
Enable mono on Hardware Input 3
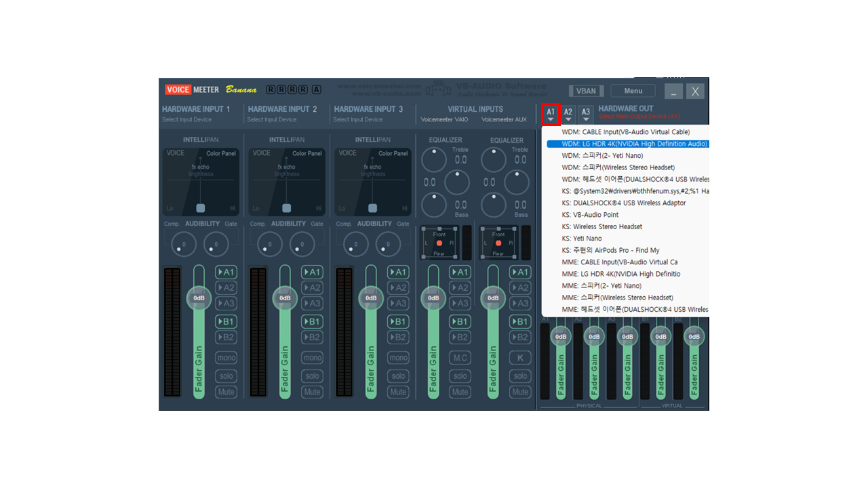[398, 358]
